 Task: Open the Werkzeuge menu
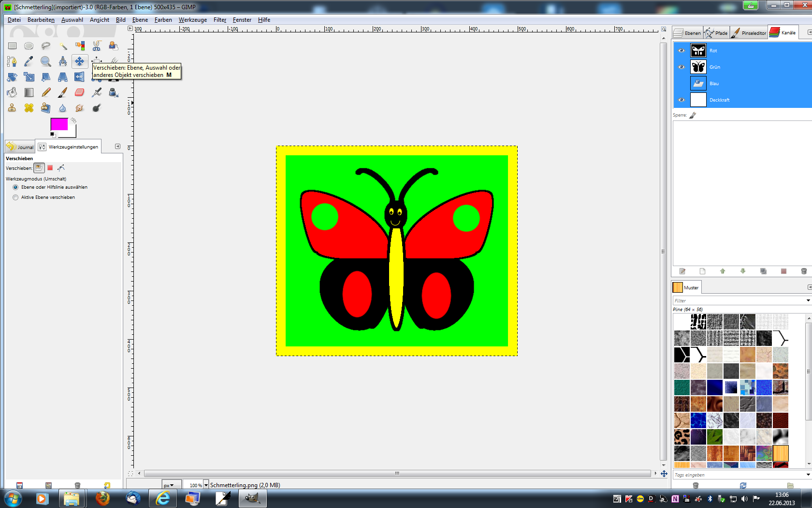(193, 20)
